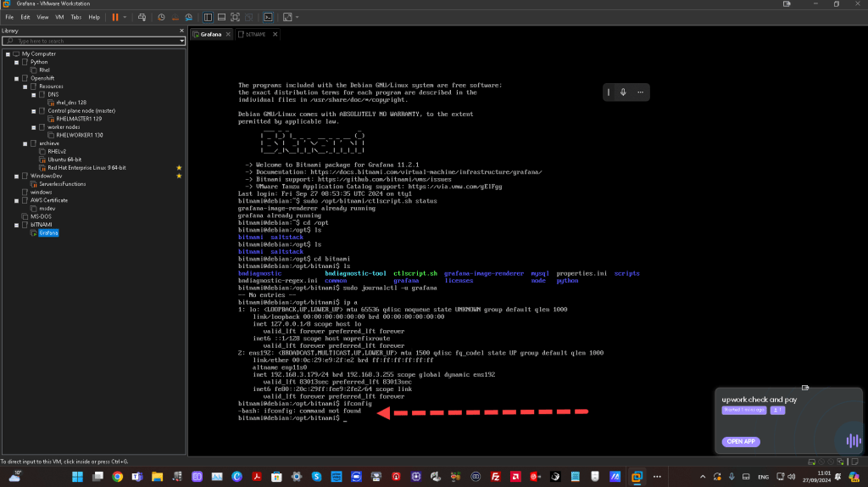This screenshot has width=868, height=487.
Task: Click the VMware Workstation taskbar icon
Action: coord(637,477)
